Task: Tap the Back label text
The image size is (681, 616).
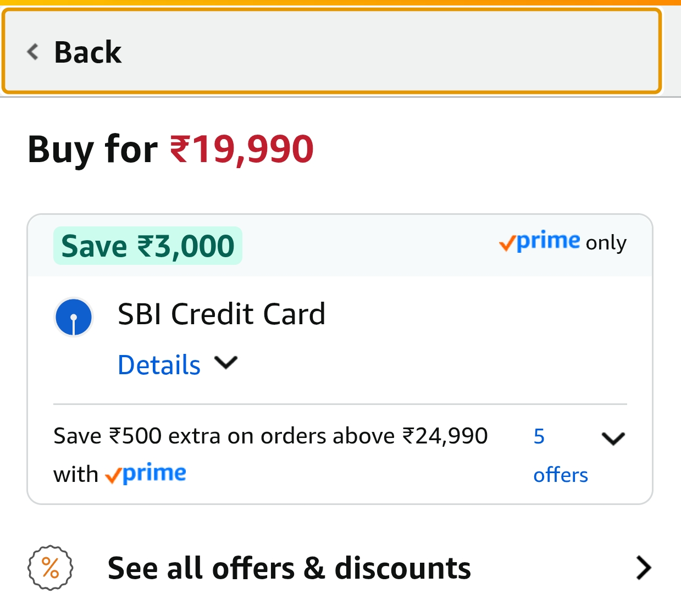Action: tap(88, 53)
